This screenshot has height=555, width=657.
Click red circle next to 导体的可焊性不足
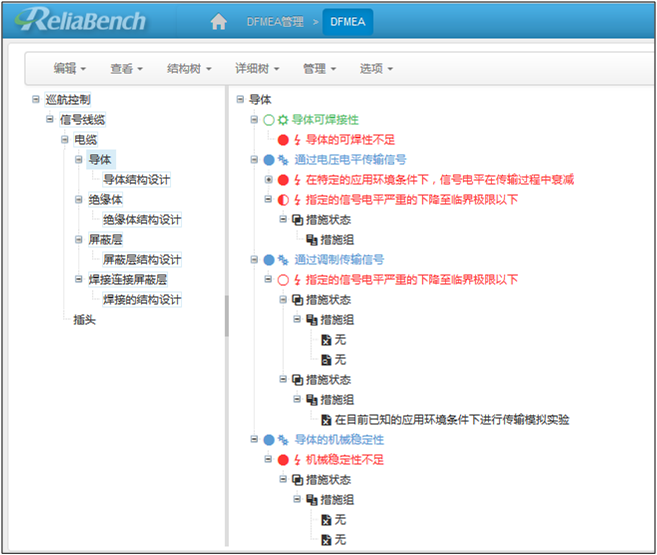pyautogui.click(x=283, y=140)
